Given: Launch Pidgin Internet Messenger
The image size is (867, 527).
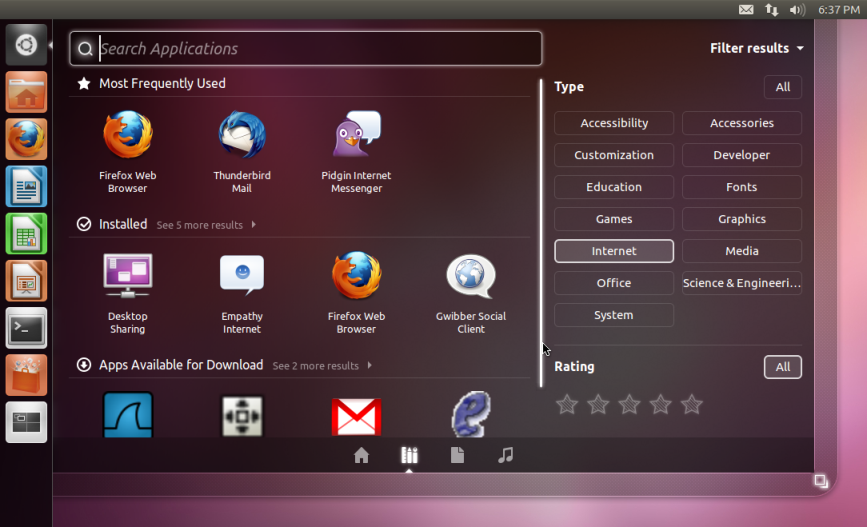Looking at the screenshot, I should 356,152.
